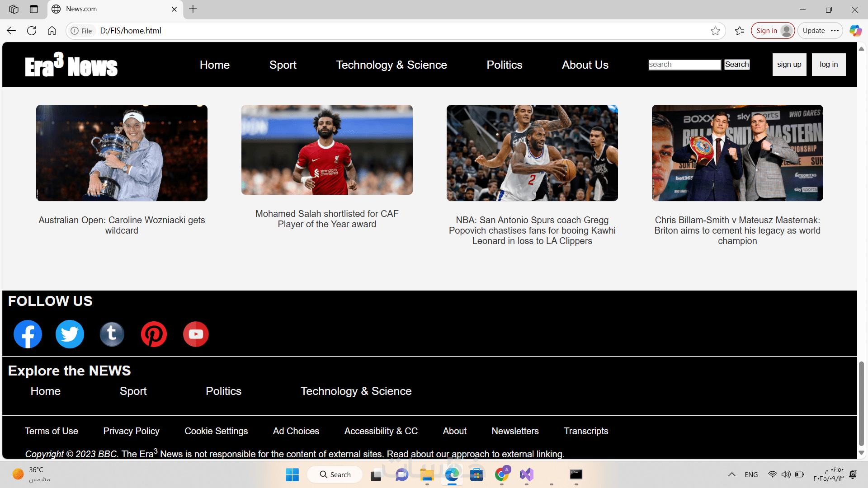Click the Pinterest logo icon
This screenshot has width=868, height=488.
coord(154,334)
